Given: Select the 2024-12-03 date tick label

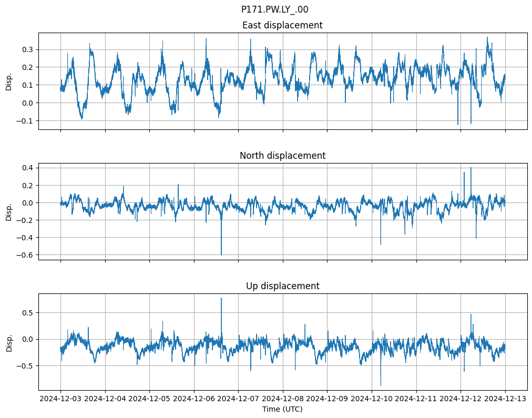Looking at the screenshot, I should (x=60, y=399).
